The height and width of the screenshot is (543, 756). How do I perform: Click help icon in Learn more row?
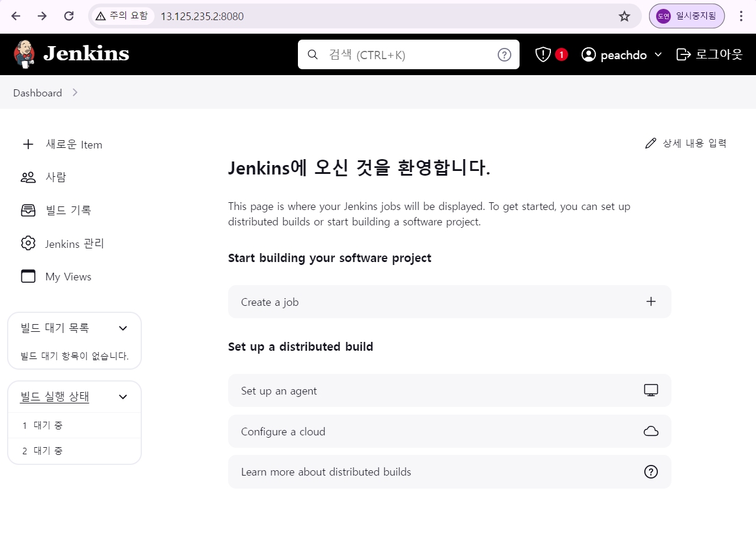coord(651,471)
